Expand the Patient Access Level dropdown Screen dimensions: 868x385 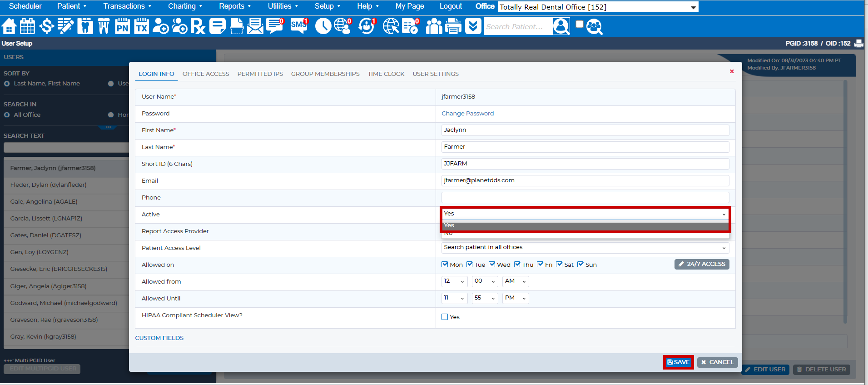(x=585, y=248)
